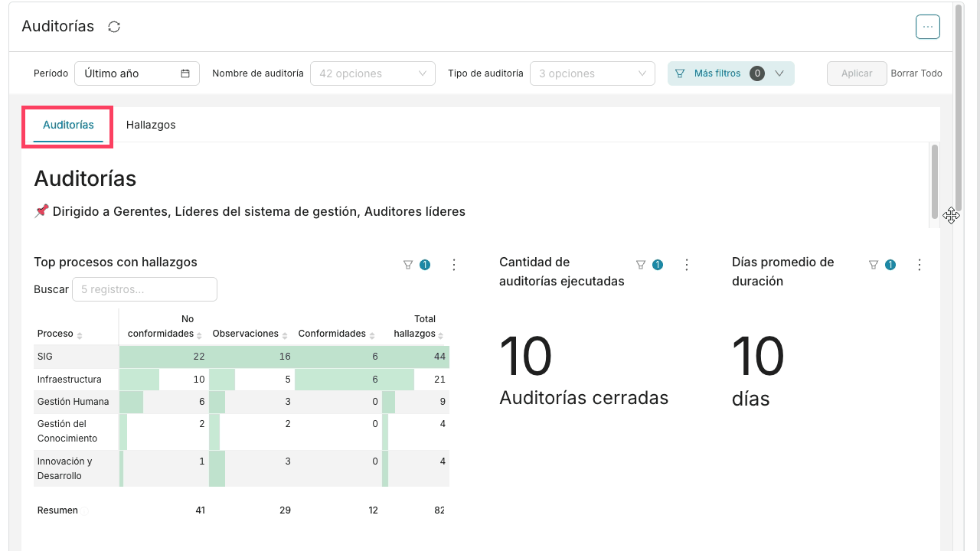Switch to the Hallazgos tab
The height and width of the screenshot is (551, 980).
click(151, 125)
